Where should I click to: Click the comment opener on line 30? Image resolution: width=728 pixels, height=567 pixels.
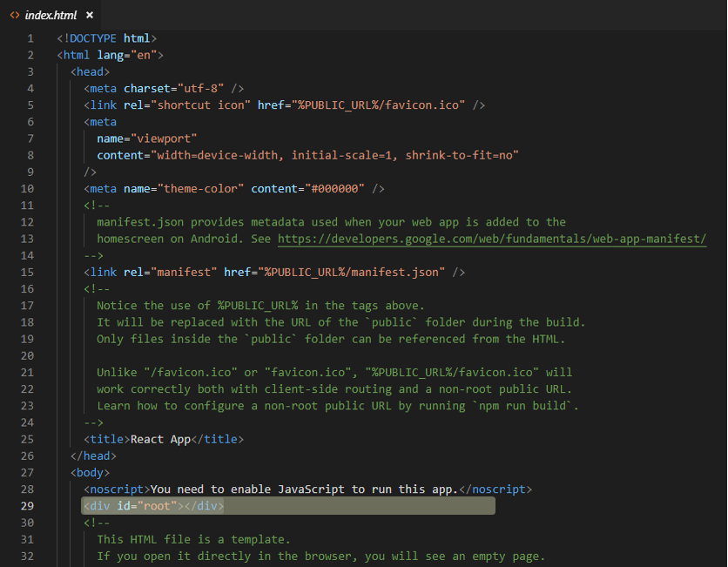coord(97,523)
